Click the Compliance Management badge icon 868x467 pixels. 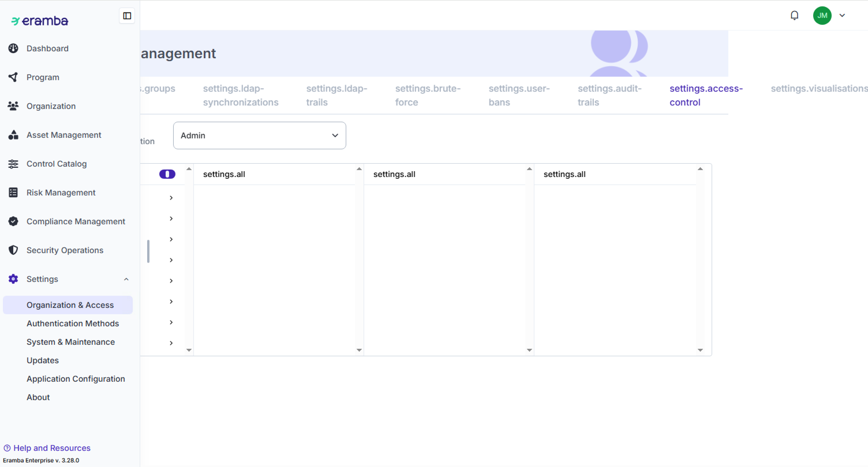pos(13,221)
